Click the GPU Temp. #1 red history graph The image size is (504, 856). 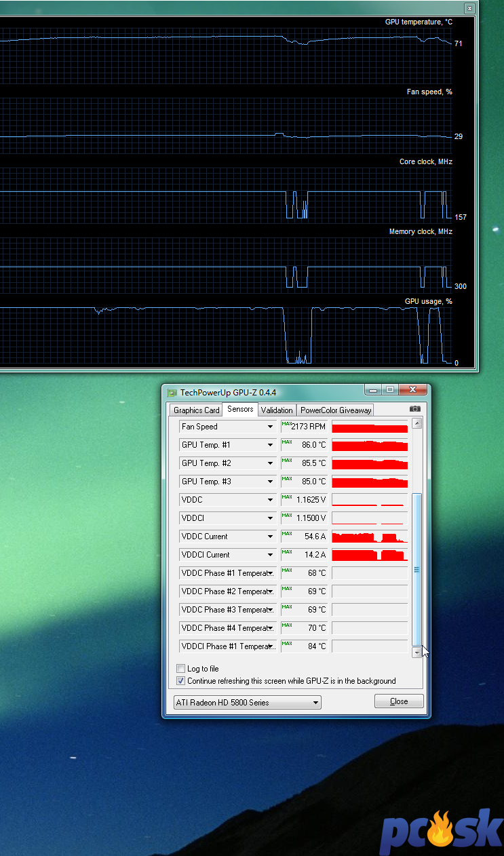pos(370,445)
